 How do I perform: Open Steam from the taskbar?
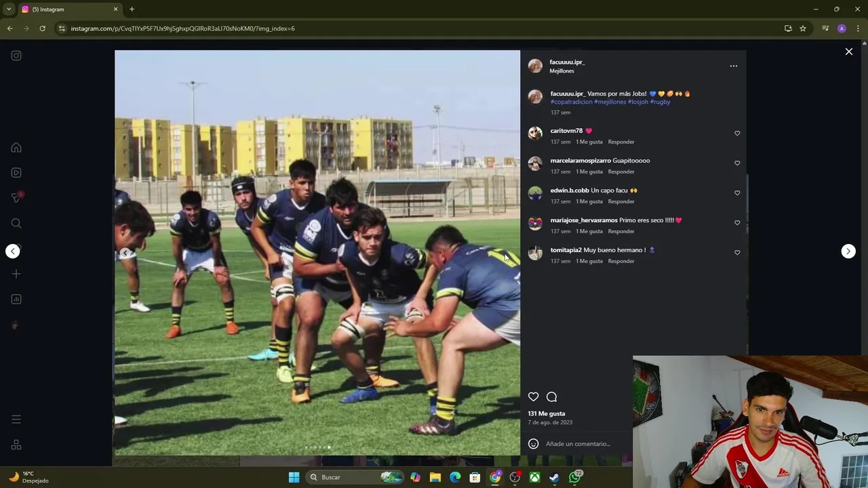tap(555, 477)
